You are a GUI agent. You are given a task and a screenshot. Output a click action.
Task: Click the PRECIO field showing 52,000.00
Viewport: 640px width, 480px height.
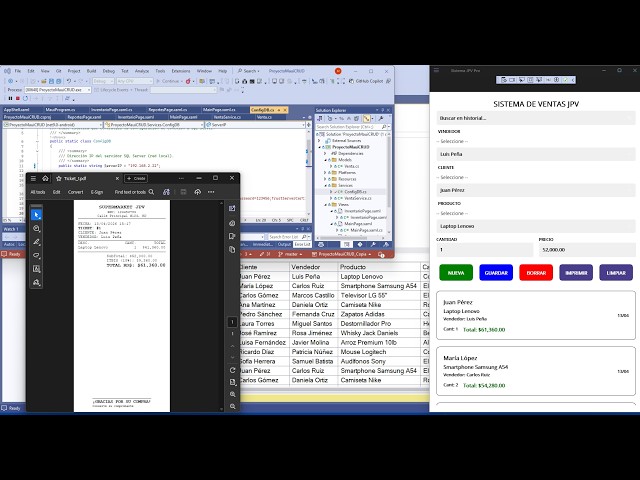pyautogui.click(x=587, y=249)
